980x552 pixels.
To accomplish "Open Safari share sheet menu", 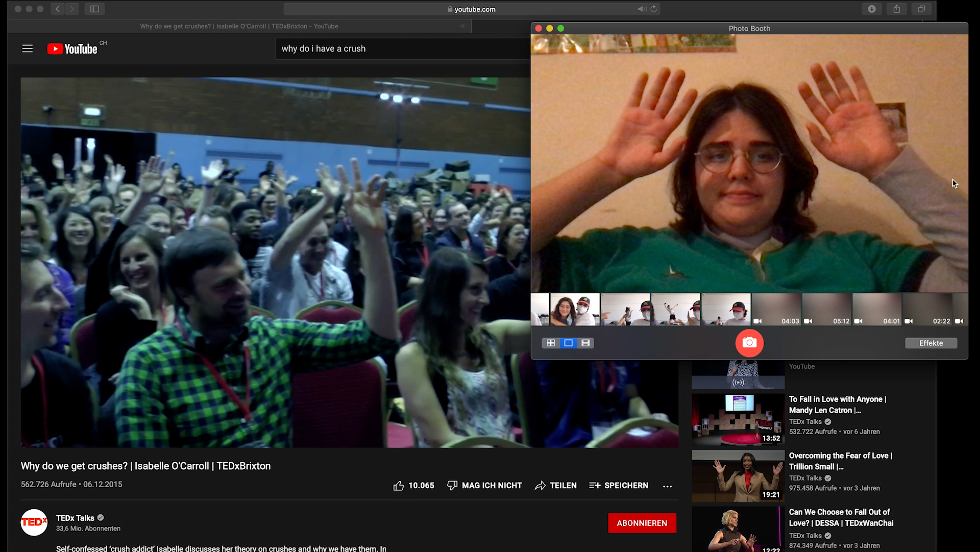I will [x=896, y=9].
